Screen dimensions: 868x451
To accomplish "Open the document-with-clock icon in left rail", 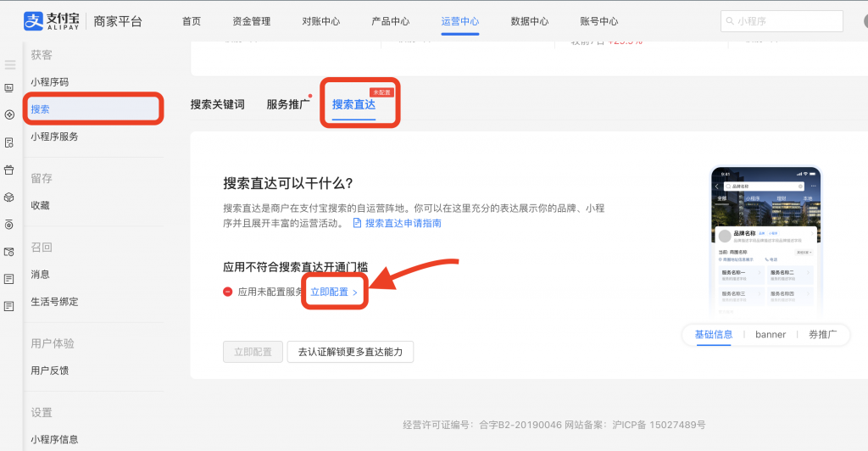I will (x=8, y=142).
